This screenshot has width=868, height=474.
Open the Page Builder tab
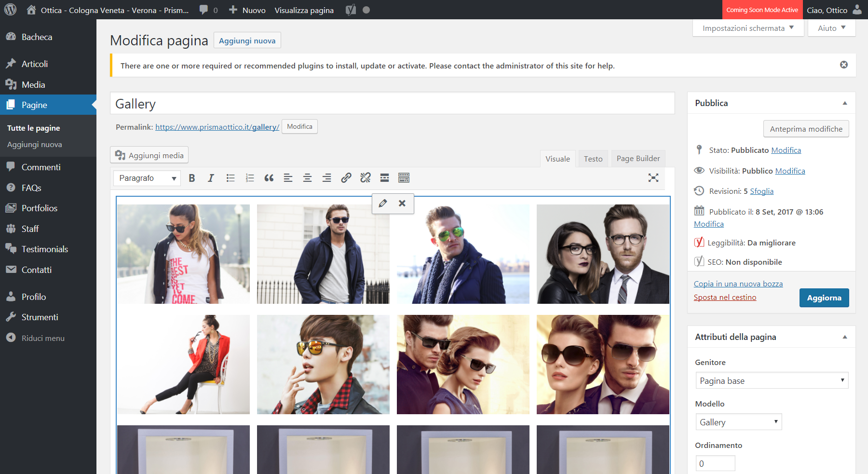pos(637,159)
